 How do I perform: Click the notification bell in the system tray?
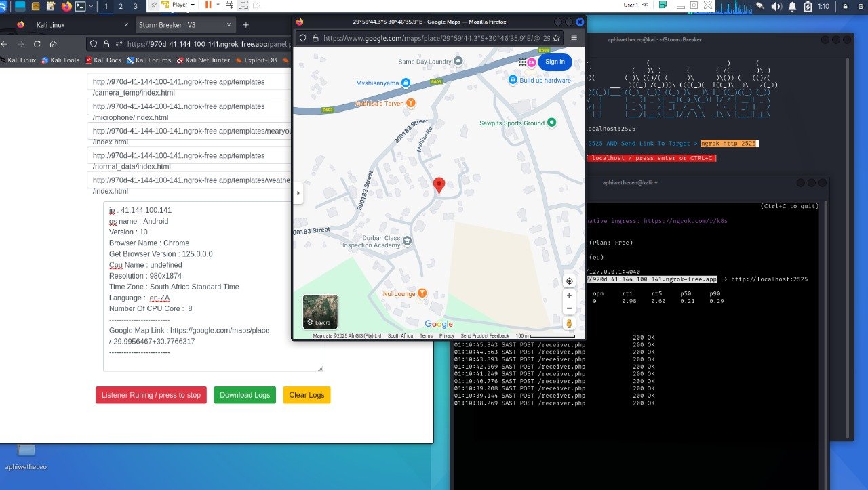(x=792, y=7)
